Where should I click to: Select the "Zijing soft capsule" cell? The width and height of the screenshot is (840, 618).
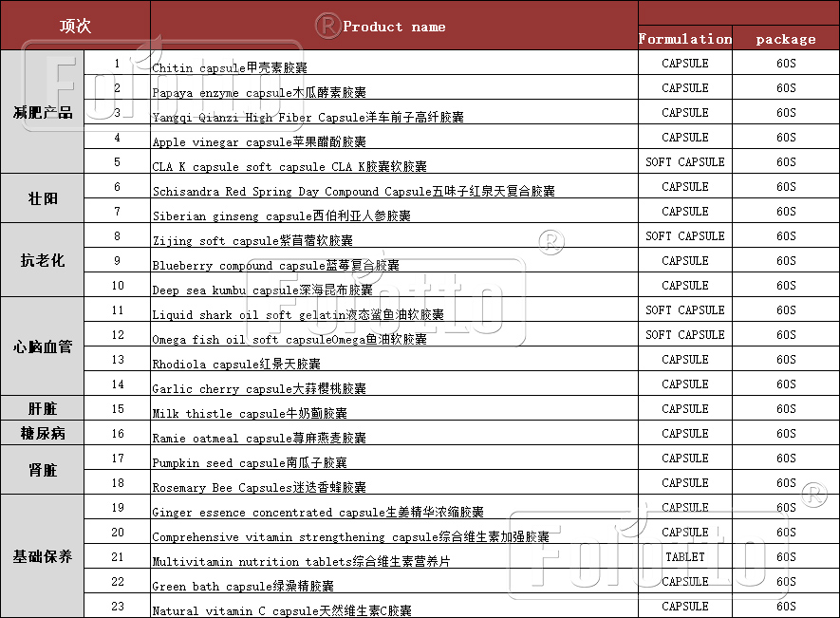tap(394, 235)
